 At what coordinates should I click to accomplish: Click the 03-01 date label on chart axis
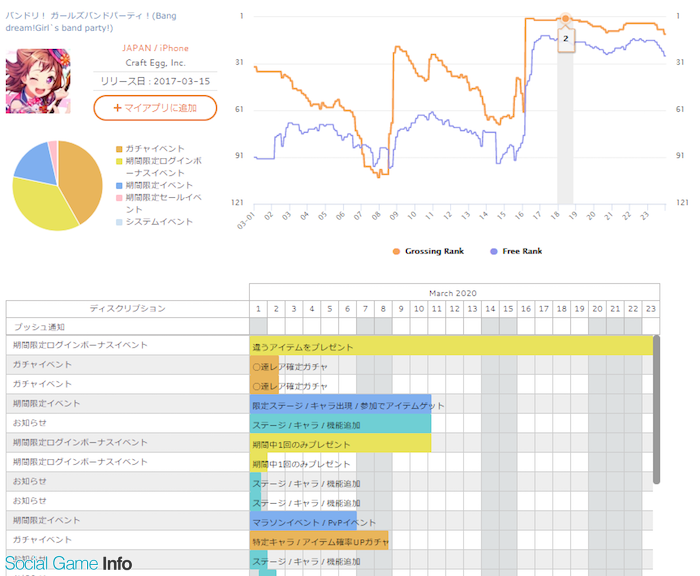point(245,221)
